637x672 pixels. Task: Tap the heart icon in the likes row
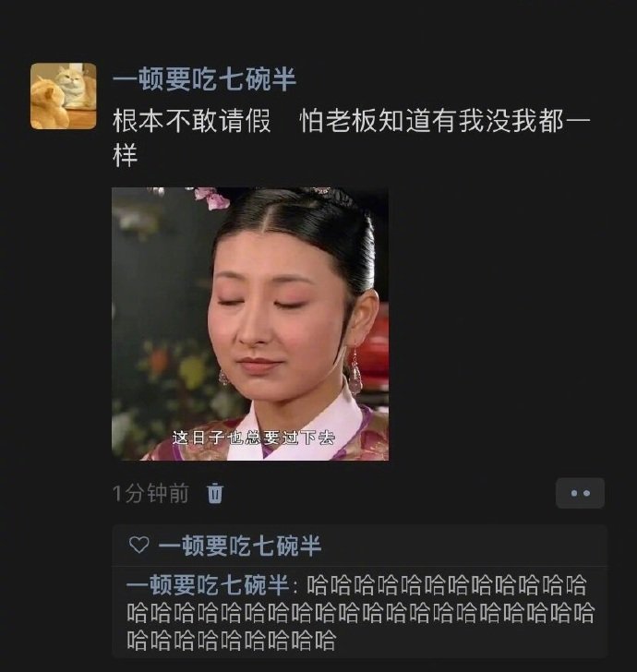[138, 546]
